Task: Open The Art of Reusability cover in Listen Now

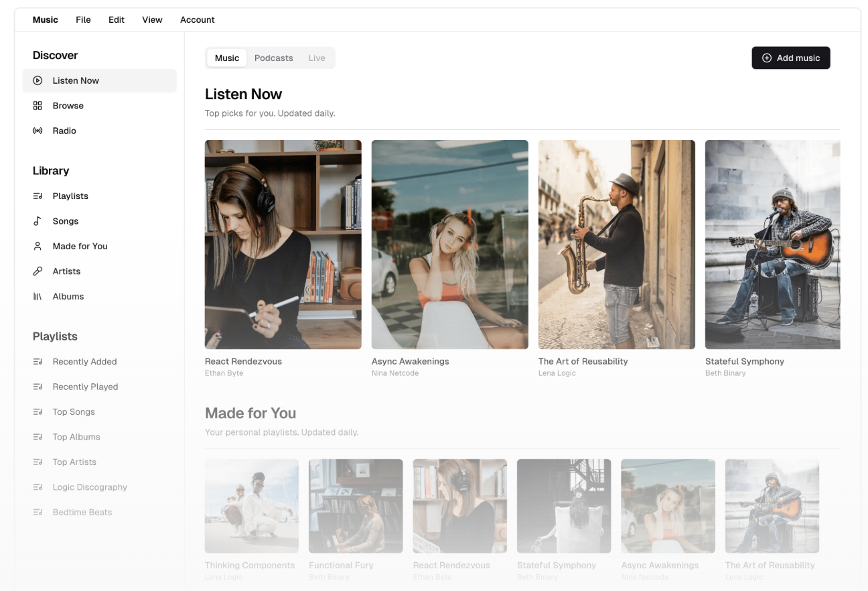Action: 617,245
